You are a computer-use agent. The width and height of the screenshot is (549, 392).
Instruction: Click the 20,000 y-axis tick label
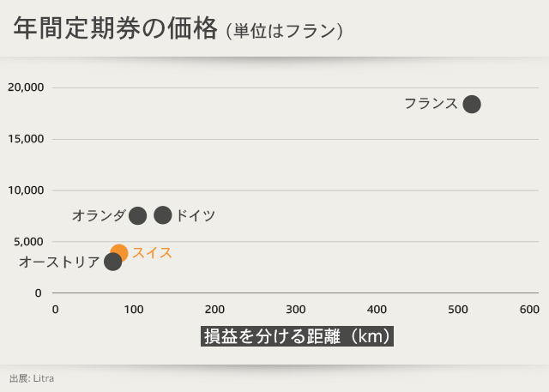click(25, 87)
